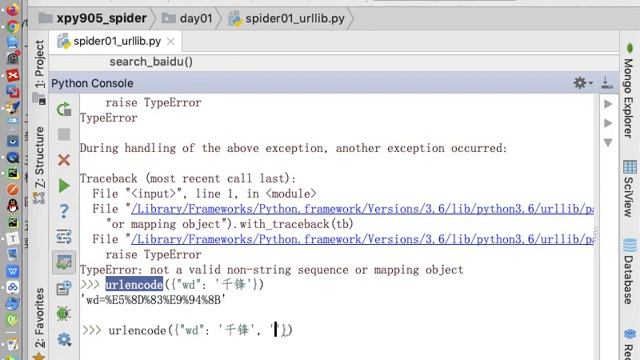Image resolution: width=640 pixels, height=360 pixels.
Task: Click search_baidu() breadcrumb in editor
Action: [151, 62]
